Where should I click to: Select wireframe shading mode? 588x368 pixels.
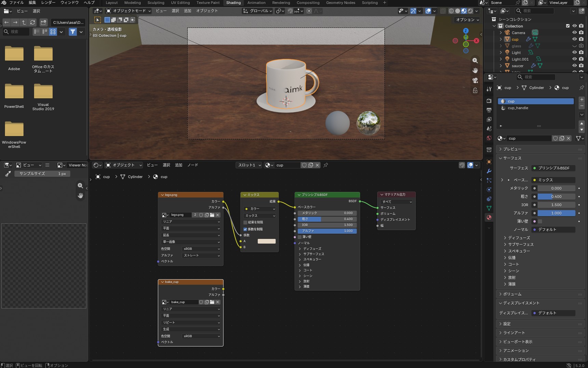click(451, 11)
